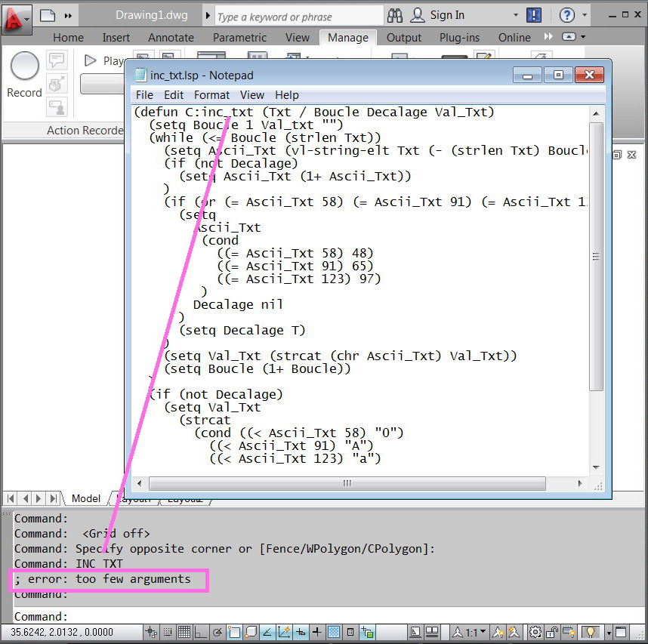The image size is (648, 644).
Task: Click the Request User Input icon in Action Recorder
Action: [x=57, y=107]
